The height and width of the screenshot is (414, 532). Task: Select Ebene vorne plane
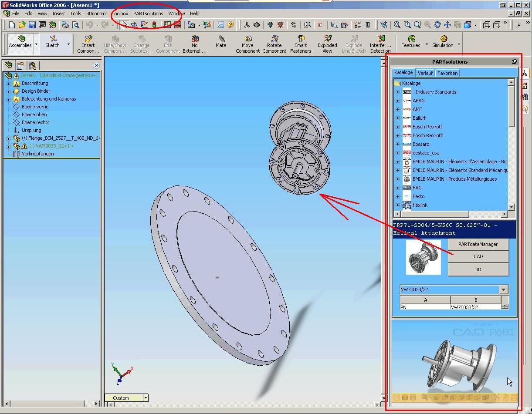[x=35, y=107]
